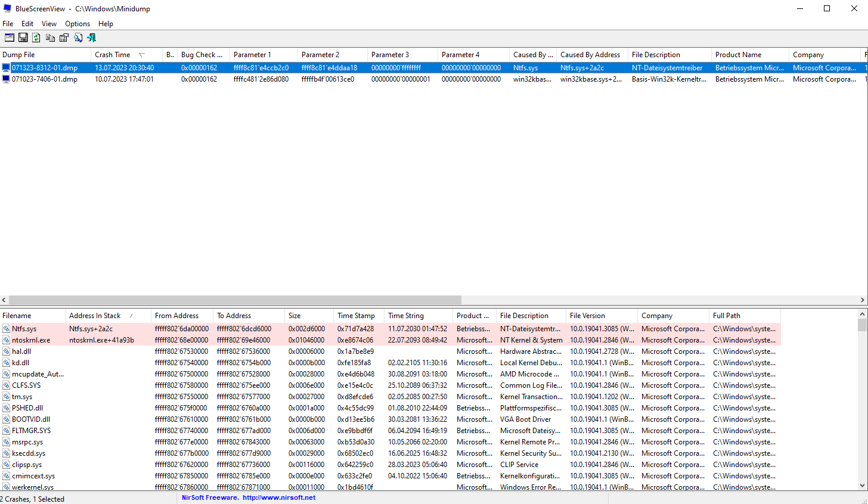Click the lower pane scroll down arrow
The height and width of the screenshot is (504, 868).
[x=863, y=486]
